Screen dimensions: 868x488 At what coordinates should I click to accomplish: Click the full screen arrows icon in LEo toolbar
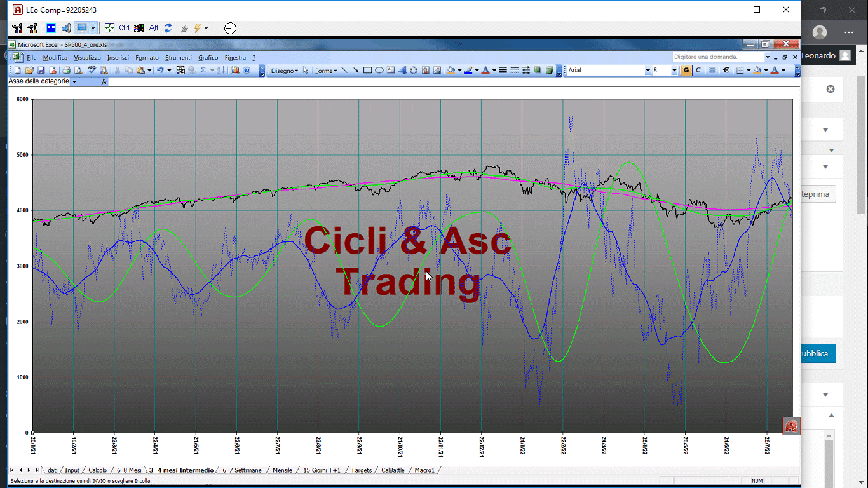[x=109, y=28]
